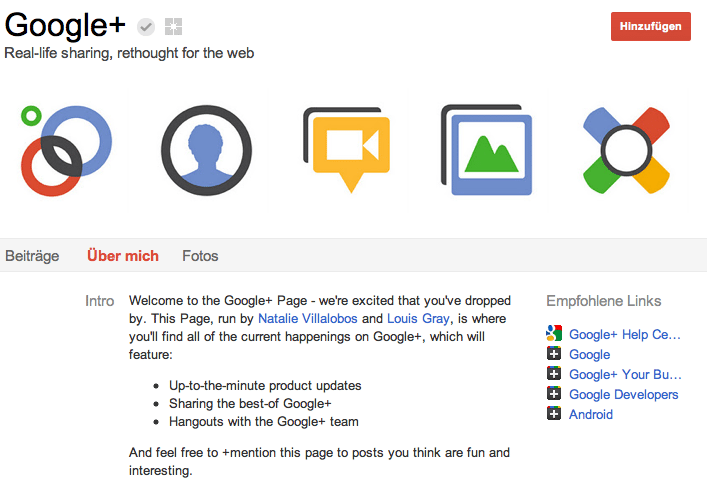Viewport: 707px width, 478px height.
Task: Click the Google+ Help Center link icon
Action: click(554, 333)
